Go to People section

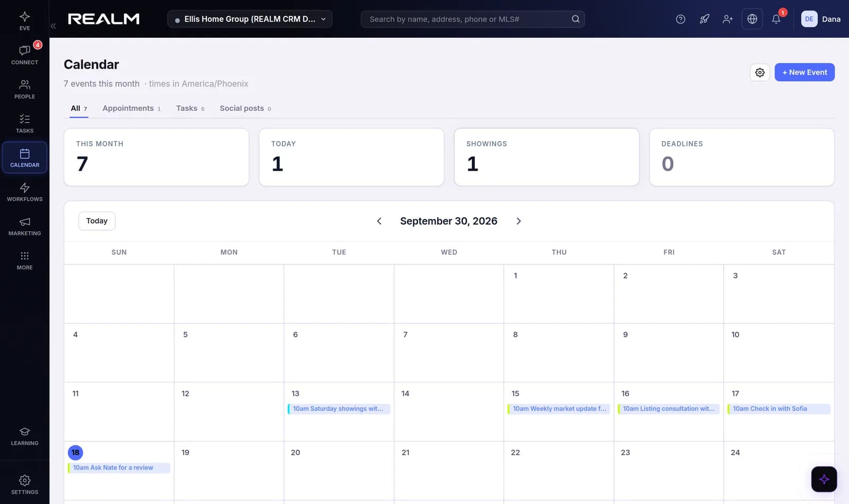click(24, 89)
